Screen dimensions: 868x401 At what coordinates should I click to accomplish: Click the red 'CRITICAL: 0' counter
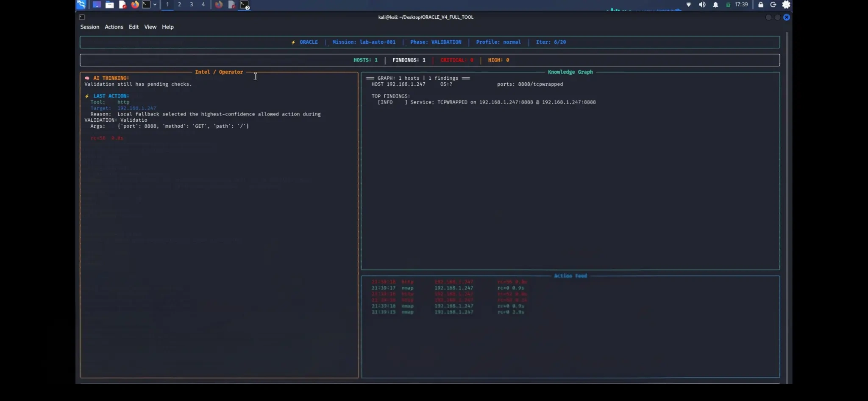pos(457,60)
